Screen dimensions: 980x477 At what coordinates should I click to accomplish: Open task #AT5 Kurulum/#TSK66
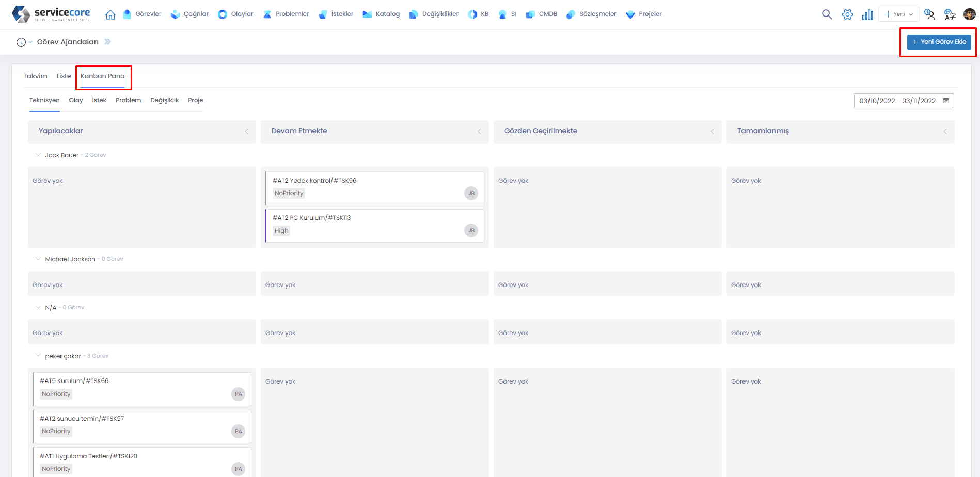[74, 381]
